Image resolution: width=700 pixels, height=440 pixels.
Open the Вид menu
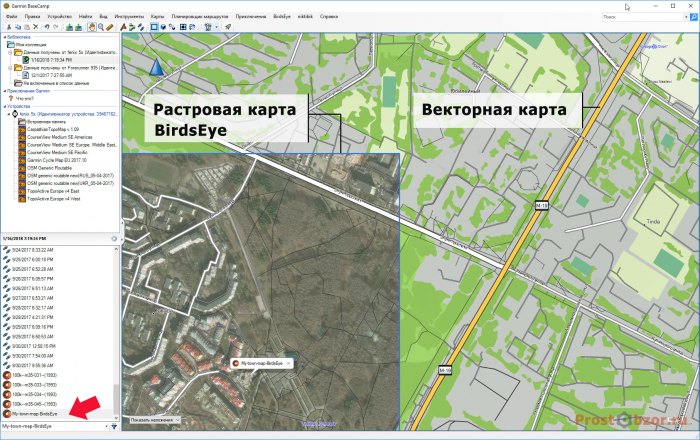103,17
